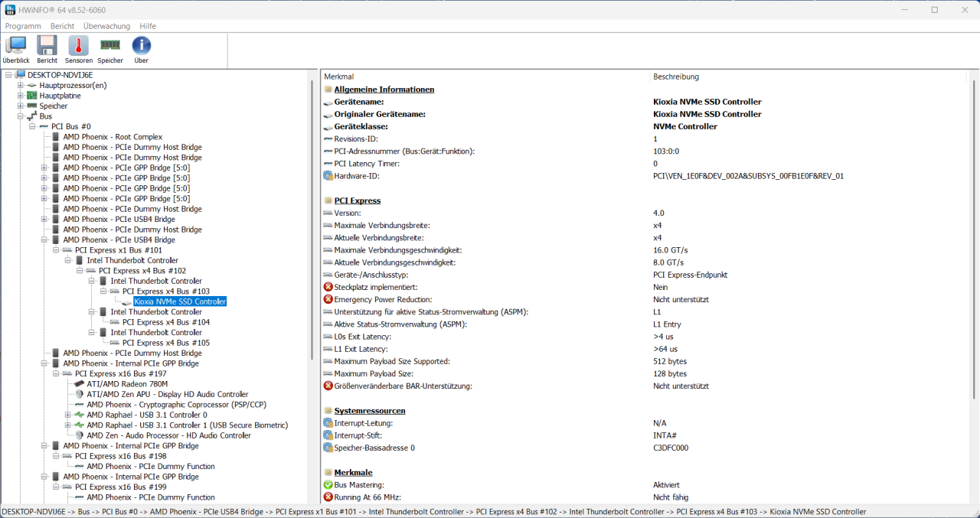This screenshot has width=980, height=518.
Task: Click the ATI/AMD Radeon 780M graphics card icon
Action: (x=80, y=384)
